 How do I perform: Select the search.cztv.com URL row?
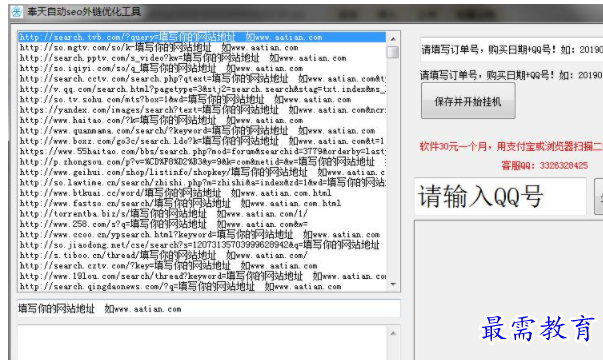tap(202, 266)
